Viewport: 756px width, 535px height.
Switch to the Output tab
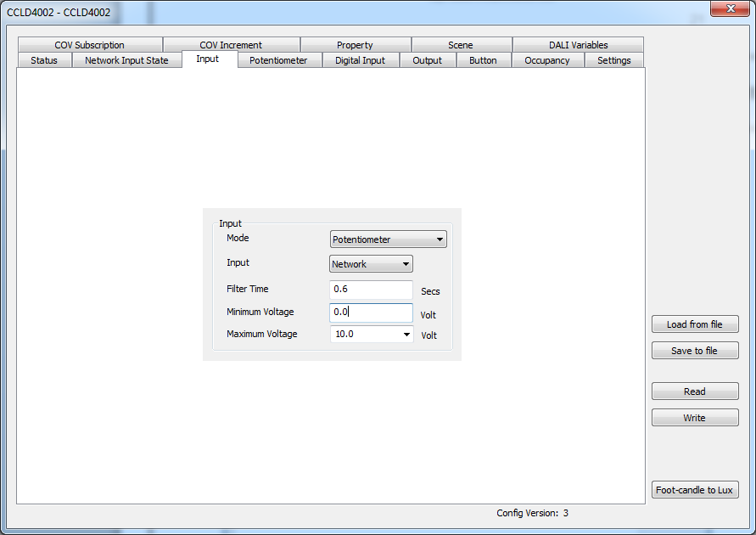pyautogui.click(x=427, y=60)
